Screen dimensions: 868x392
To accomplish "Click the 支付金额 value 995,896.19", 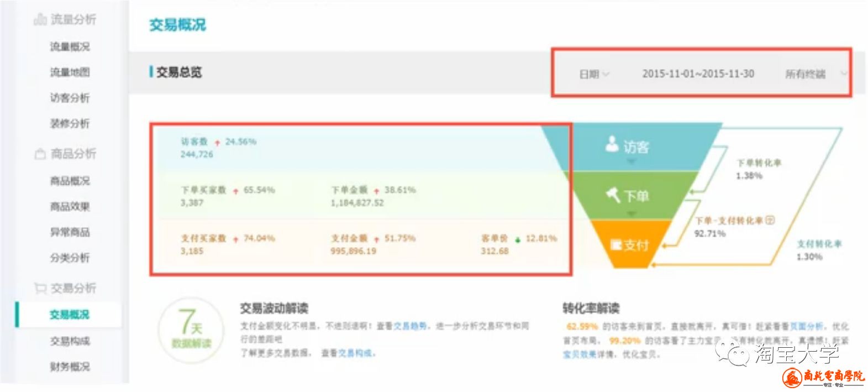I will tap(353, 251).
